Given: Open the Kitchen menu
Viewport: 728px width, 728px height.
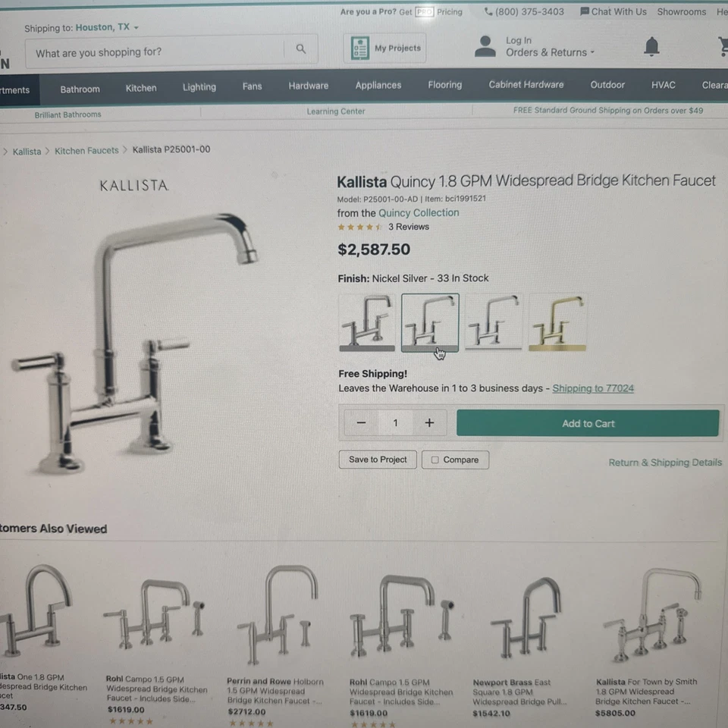Looking at the screenshot, I should pyautogui.click(x=141, y=88).
